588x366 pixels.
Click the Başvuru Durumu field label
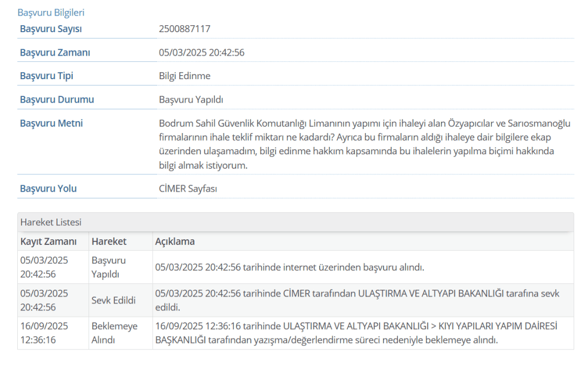57,99
